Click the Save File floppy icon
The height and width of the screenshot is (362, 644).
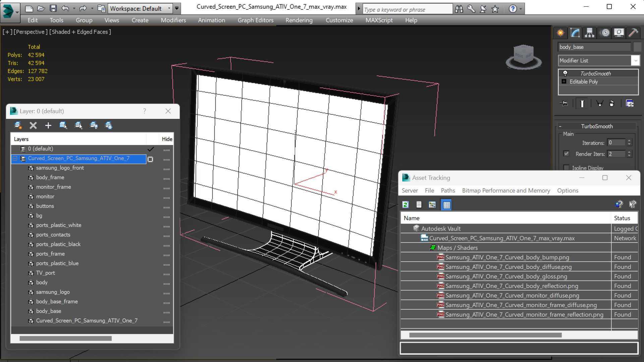[53, 8]
